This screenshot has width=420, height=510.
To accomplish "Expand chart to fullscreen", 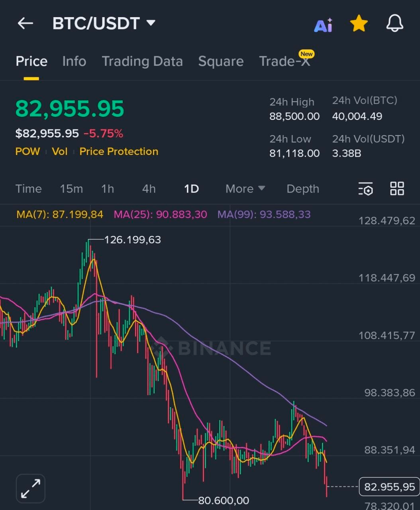I will pos(31,488).
